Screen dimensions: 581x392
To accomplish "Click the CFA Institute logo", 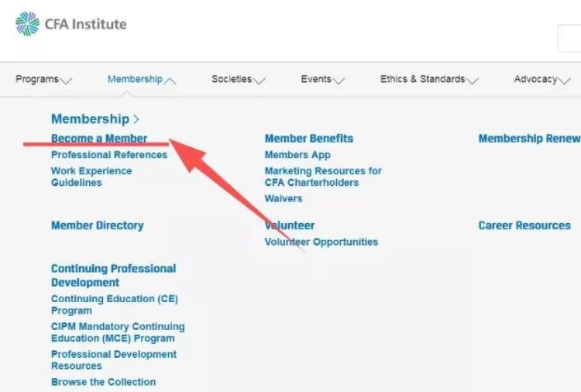I will point(70,24).
